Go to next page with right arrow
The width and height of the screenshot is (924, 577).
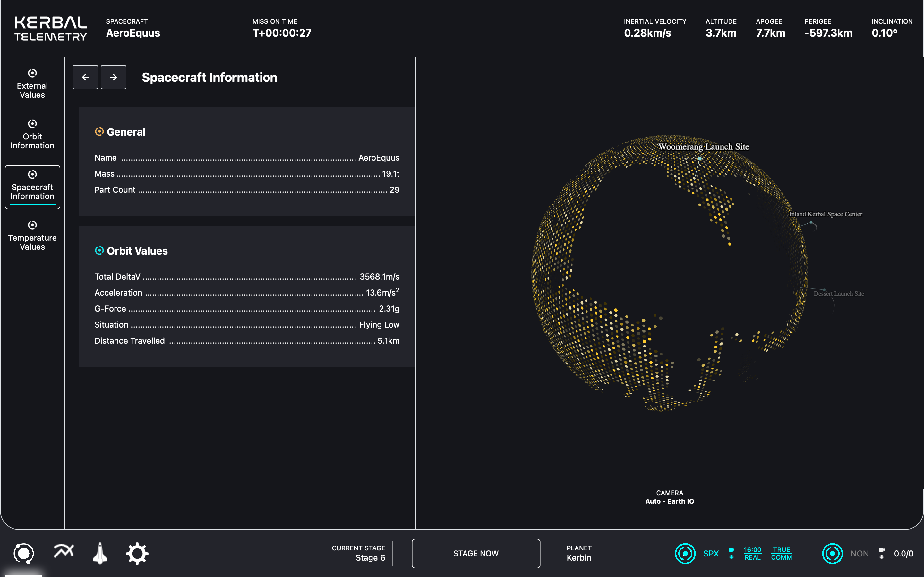click(x=113, y=77)
